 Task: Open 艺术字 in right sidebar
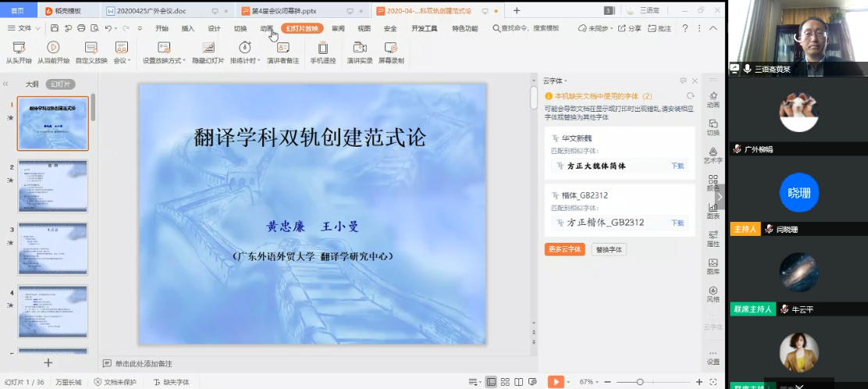tap(713, 152)
